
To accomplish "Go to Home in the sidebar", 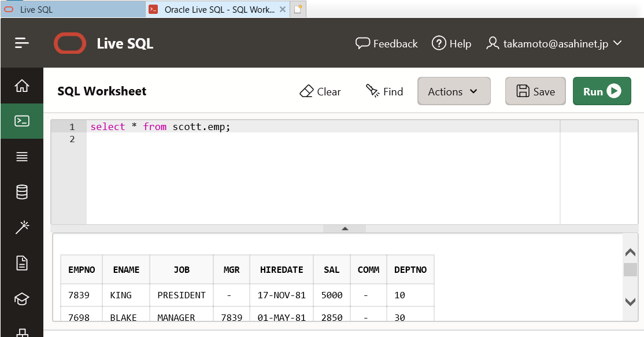I will 22,86.
